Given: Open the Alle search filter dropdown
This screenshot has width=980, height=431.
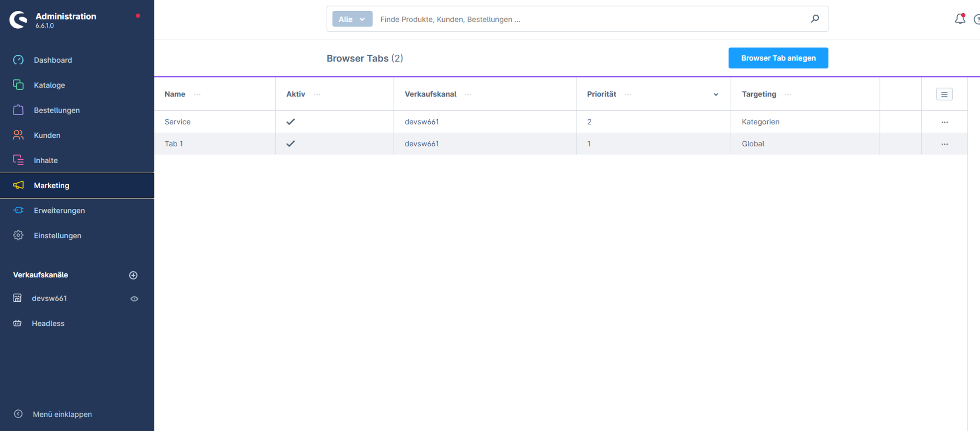Looking at the screenshot, I should pyautogui.click(x=352, y=19).
